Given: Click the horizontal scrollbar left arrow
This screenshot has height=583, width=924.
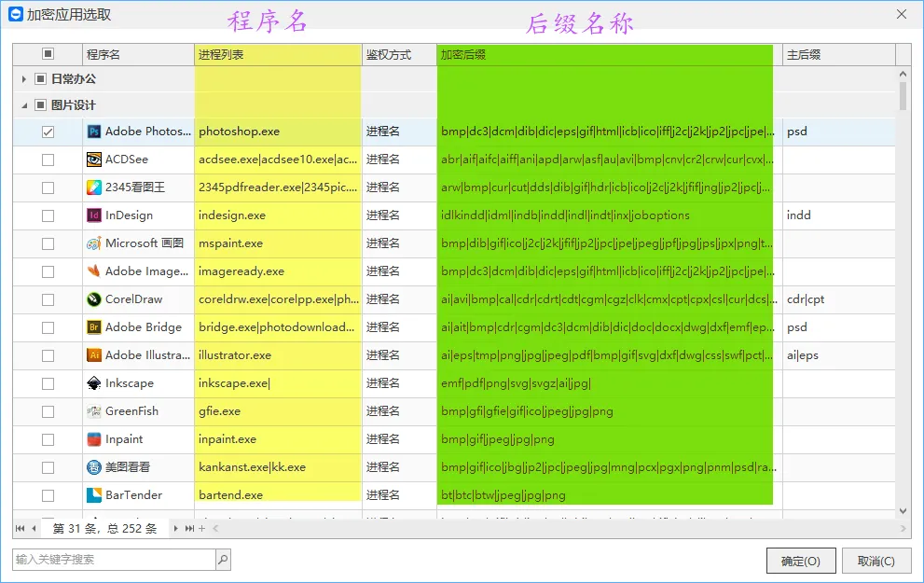Looking at the screenshot, I should click(x=215, y=529).
